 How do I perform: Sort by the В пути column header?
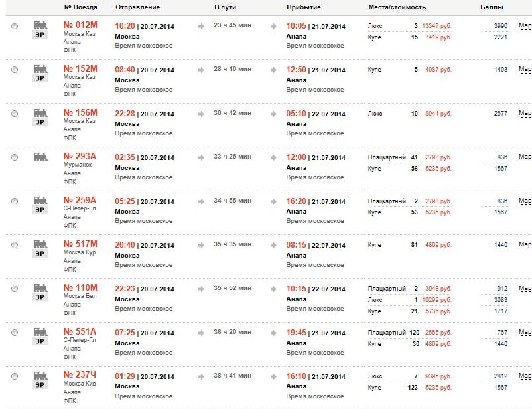[226, 7]
